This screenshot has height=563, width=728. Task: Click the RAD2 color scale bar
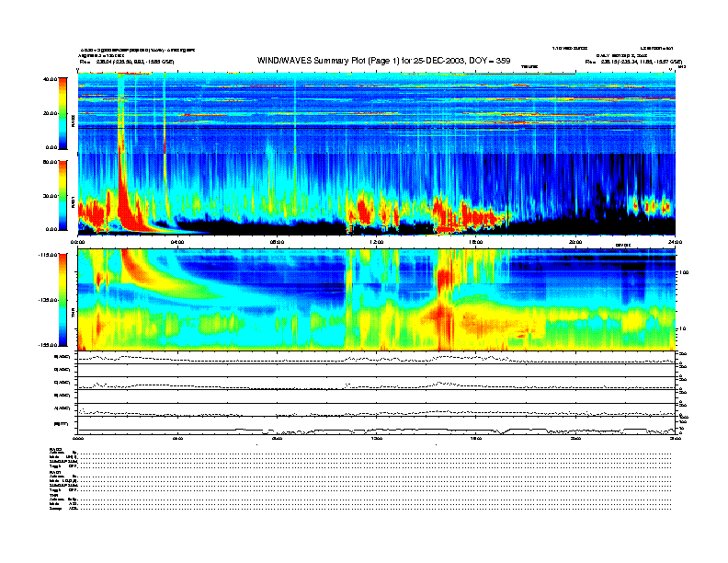63,113
